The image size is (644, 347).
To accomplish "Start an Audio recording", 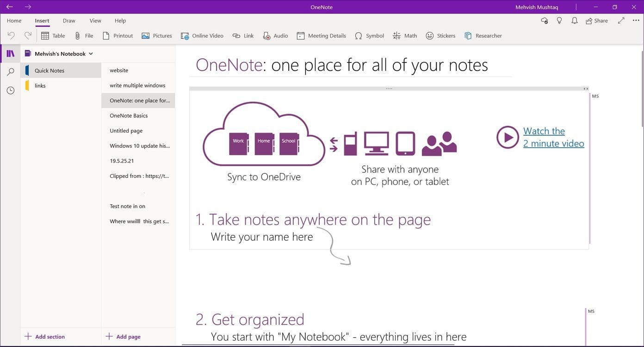I will pyautogui.click(x=275, y=35).
